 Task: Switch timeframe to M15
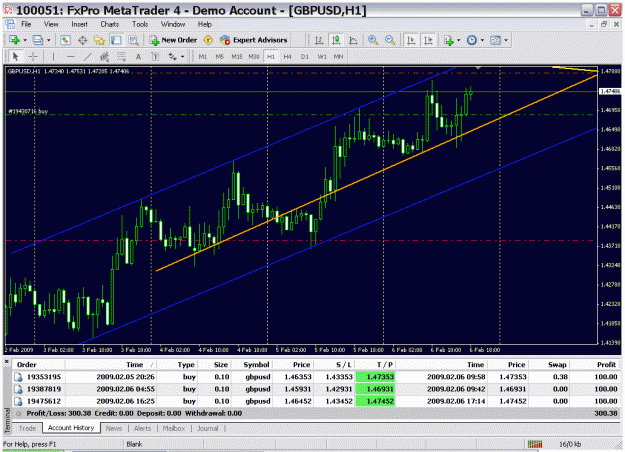click(237, 57)
